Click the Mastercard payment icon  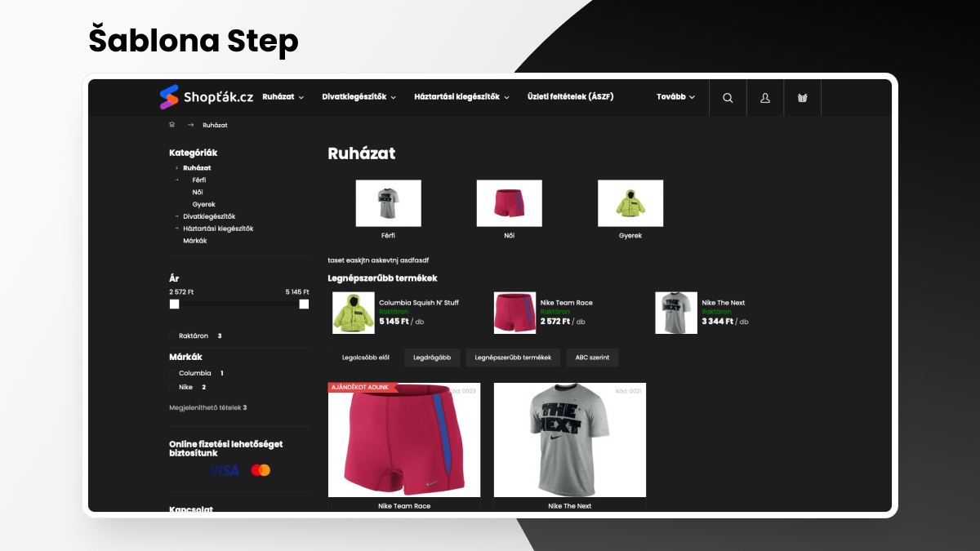261,470
